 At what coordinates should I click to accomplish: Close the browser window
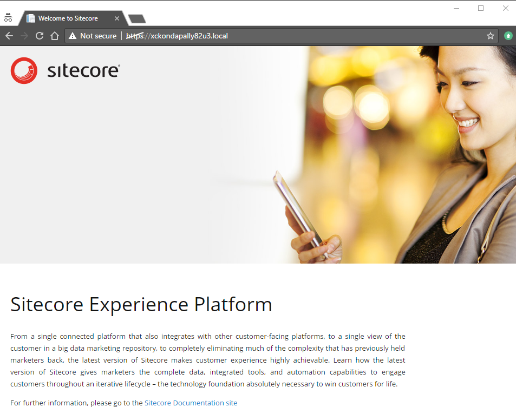(506, 8)
